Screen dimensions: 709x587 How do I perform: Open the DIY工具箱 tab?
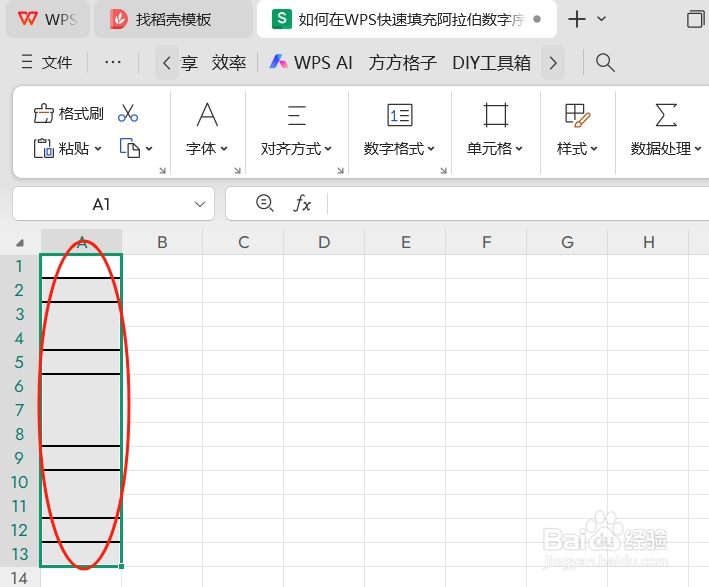pyautogui.click(x=492, y=62)
